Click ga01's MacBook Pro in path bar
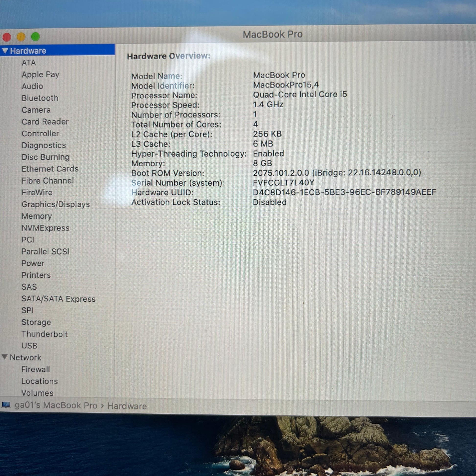This screenshot has width=476, height=476. click(x=56, y=405)
